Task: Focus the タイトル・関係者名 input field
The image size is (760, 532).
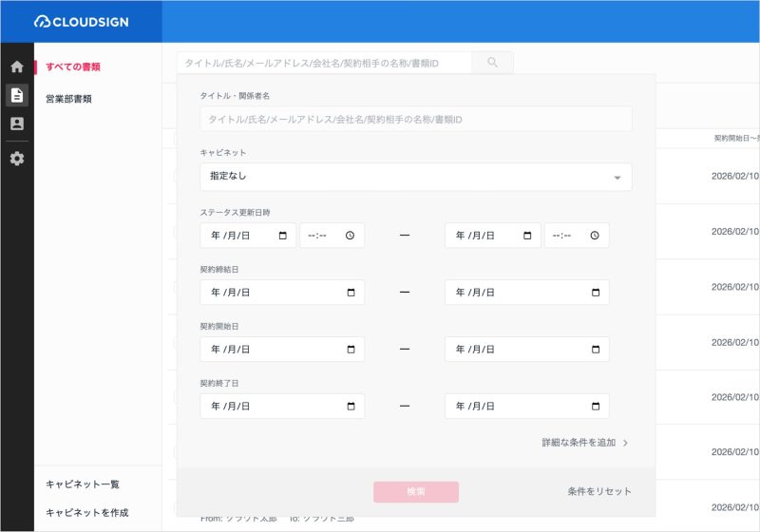Action: point(416,119)
